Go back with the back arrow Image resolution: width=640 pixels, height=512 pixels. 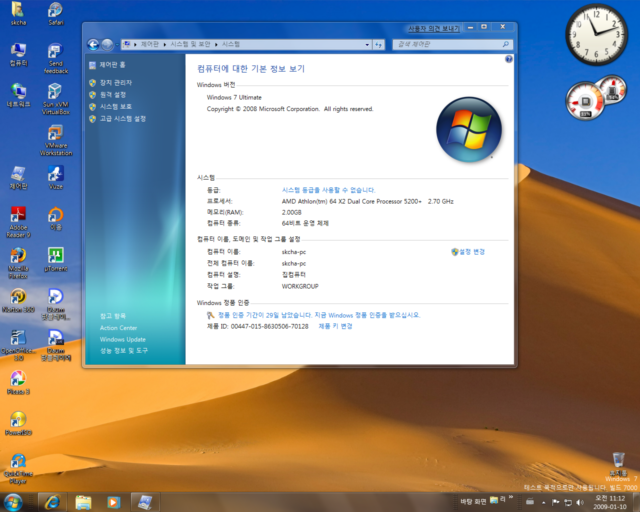pyautogui.click(x=93, y=45)
